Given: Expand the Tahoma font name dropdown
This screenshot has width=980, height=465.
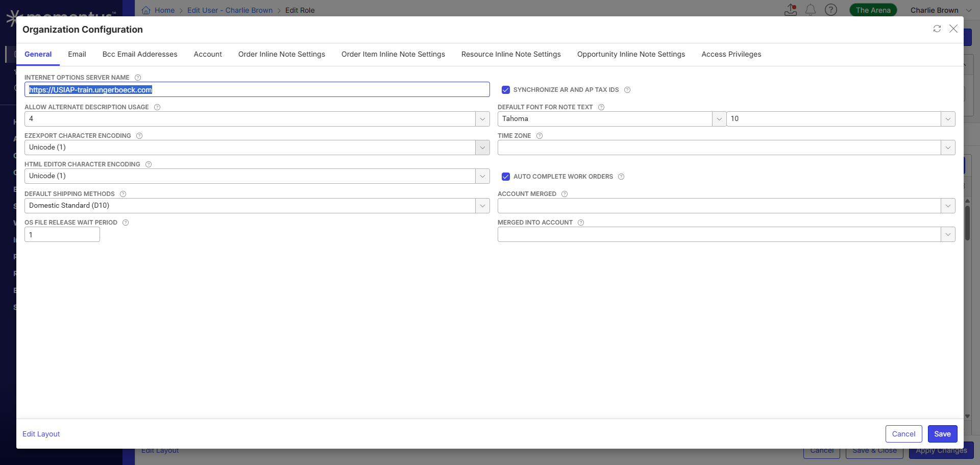Looking at the screenshot, I should tap(719, 119).
